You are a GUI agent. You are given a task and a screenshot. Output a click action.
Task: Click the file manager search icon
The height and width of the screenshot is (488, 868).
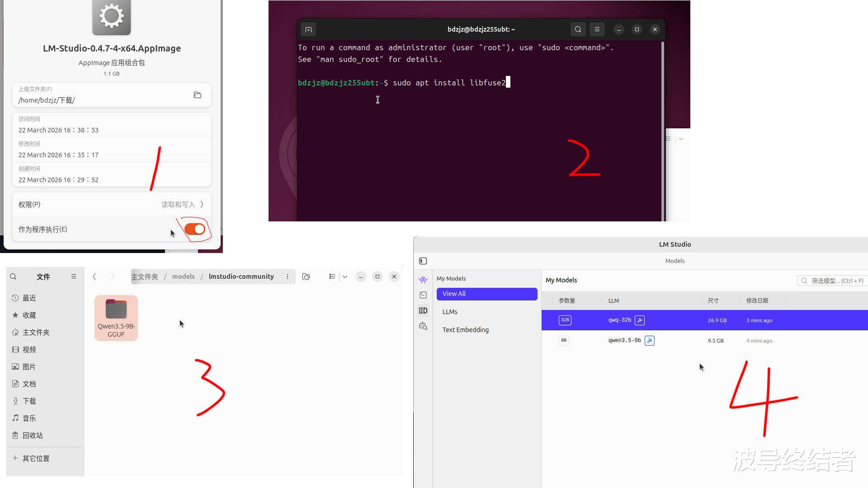point(13,277)
